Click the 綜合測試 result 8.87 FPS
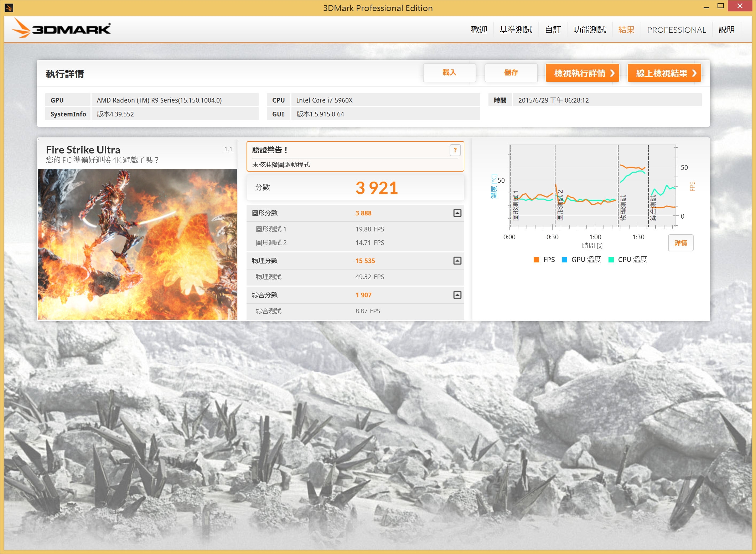The image size is (756, 554). [x=368, y=311]
